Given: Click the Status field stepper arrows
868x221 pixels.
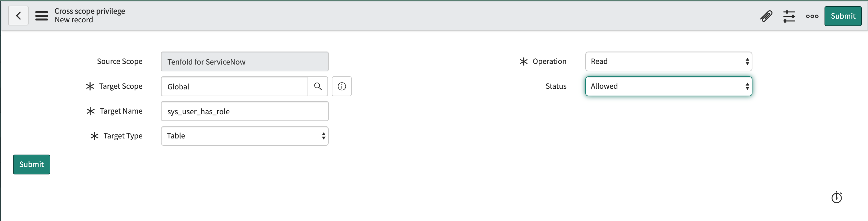Looking at the screenshot, I should (x=748, y=86).
